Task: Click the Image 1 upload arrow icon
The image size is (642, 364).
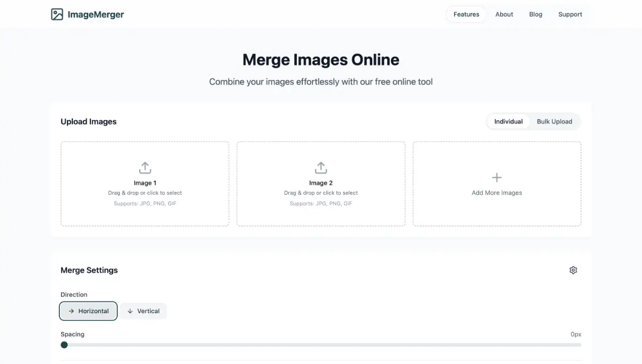Action: [x=145, y=167]
